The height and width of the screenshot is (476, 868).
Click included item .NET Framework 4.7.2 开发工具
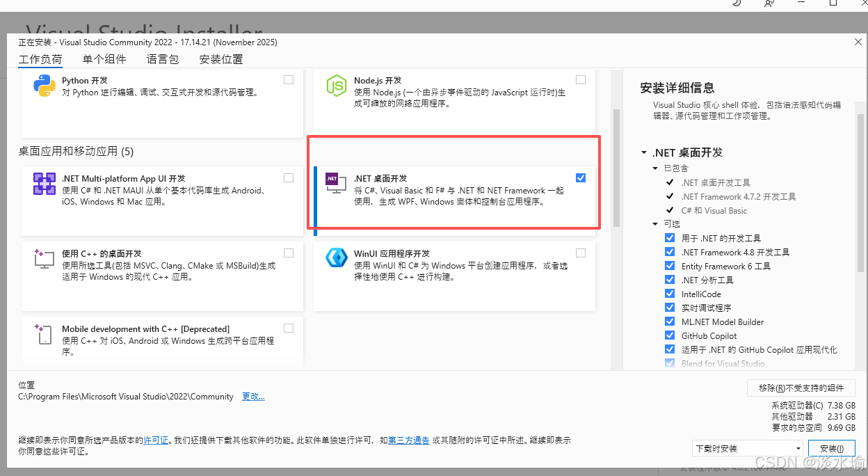[739, 196]
